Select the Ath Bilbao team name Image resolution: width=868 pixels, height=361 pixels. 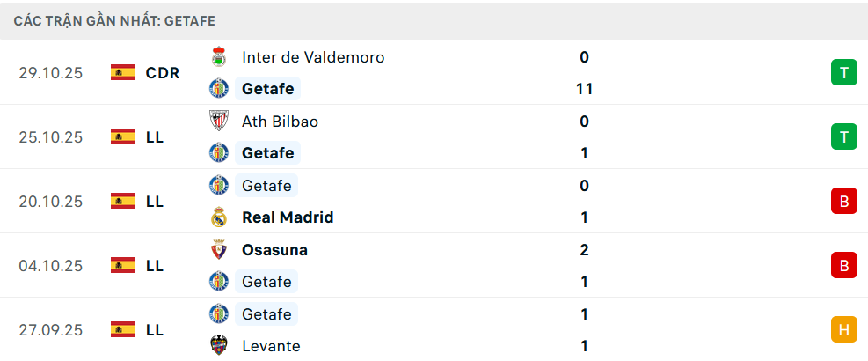point(280,122)
